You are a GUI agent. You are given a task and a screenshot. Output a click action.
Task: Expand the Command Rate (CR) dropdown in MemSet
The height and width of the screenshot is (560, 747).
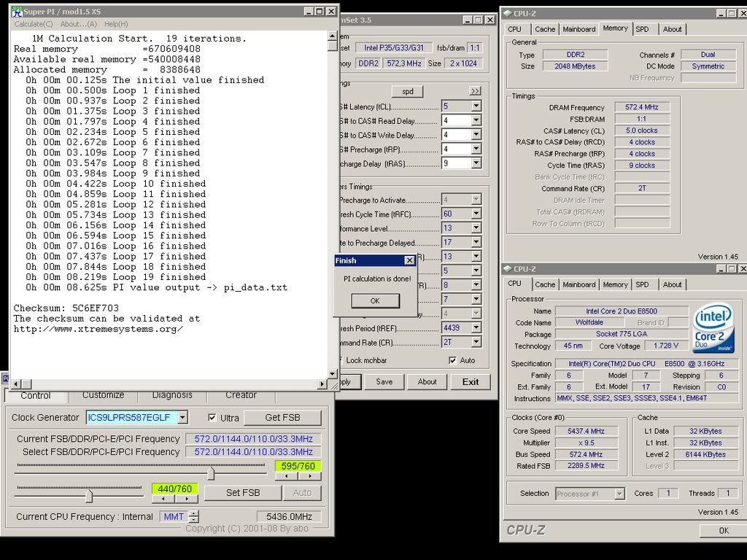point(476,342)
